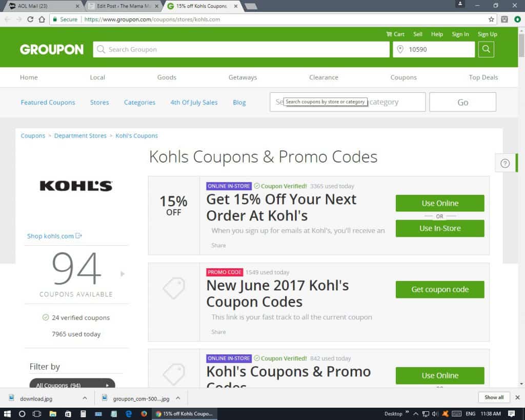Open the Cart icon link
This screenshot has width=525, height=420.
coord(395,34)
